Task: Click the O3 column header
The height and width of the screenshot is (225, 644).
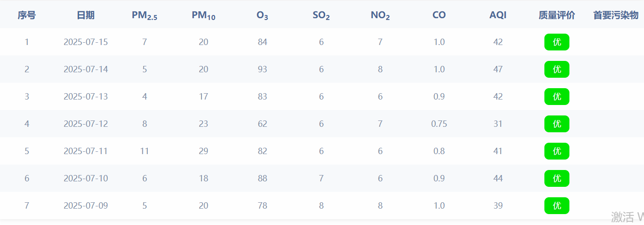Action: (x=262, y=15)
